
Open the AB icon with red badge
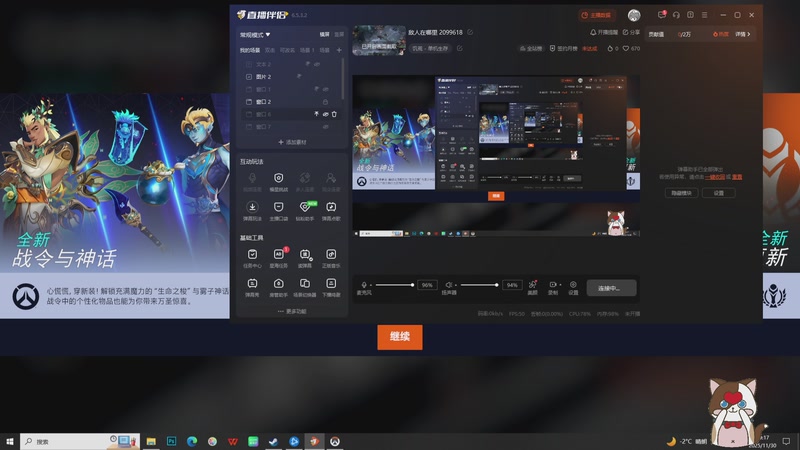(279, 254)
